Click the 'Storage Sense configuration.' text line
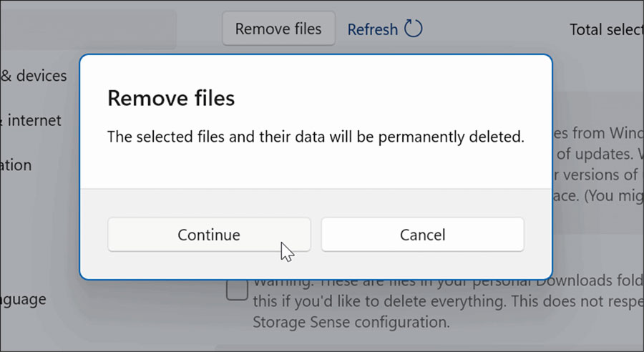 (x=351, y=322)
